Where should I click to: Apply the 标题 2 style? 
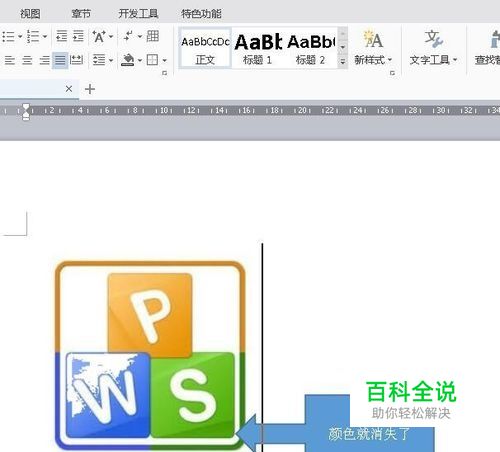point(311,48)
